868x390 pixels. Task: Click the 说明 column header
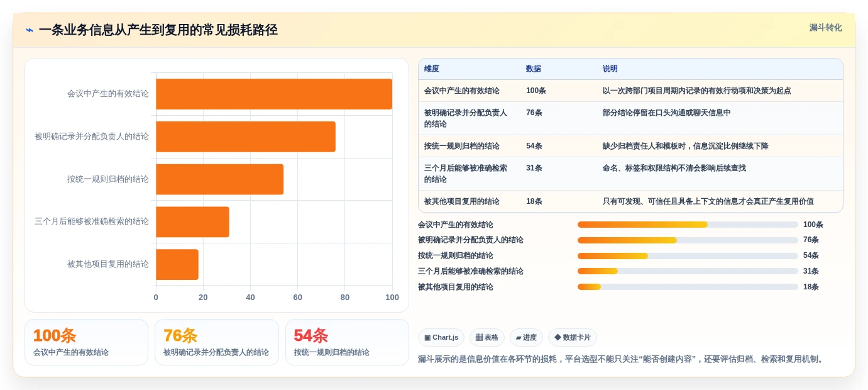tap(610, 69)
